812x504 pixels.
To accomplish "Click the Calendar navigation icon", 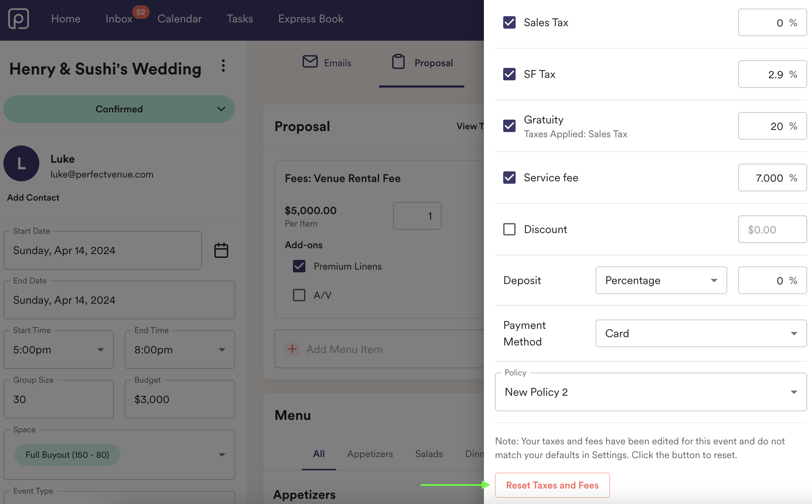I will [179, 18].
